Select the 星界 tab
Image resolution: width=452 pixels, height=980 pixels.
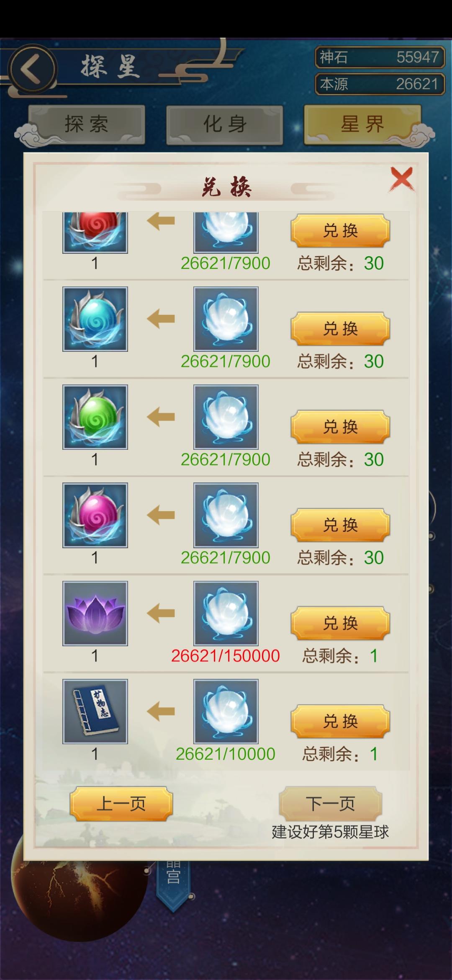[362, 124]
